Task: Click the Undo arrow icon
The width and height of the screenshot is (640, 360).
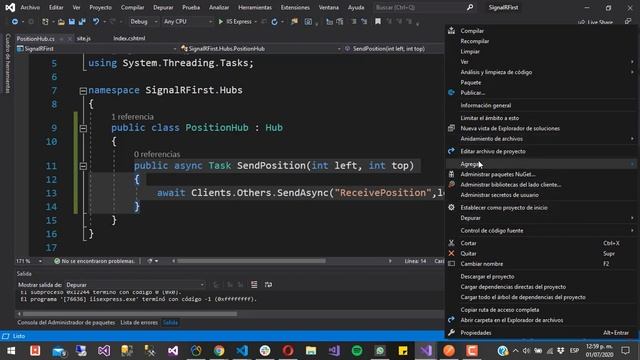Action: click(x=96, y=22)
